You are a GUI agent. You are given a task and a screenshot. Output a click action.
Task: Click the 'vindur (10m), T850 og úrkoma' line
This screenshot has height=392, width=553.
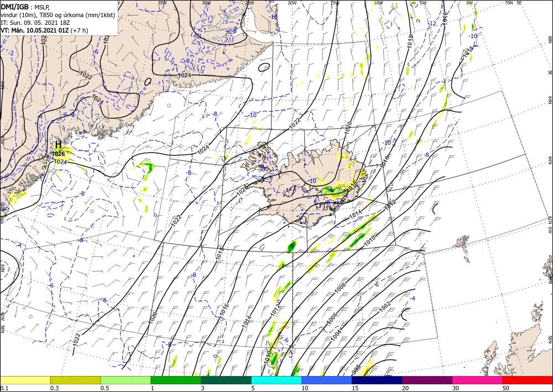[x=58, y=15]
